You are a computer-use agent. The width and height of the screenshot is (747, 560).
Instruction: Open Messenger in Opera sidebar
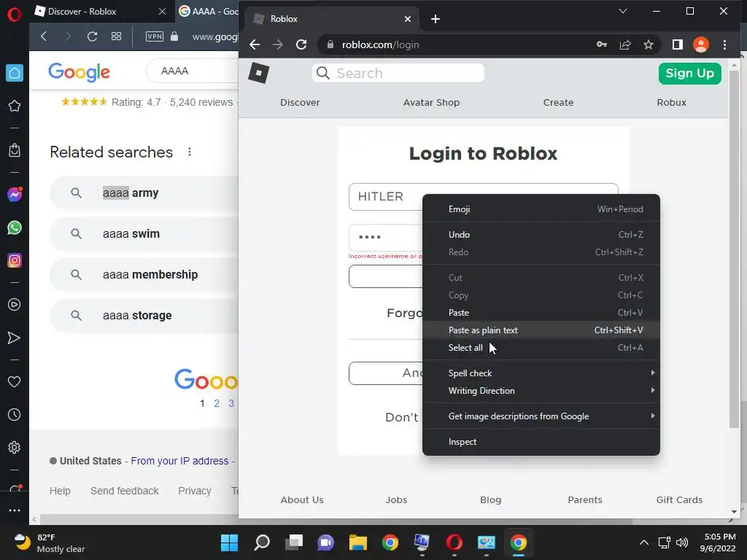[15, 194]
